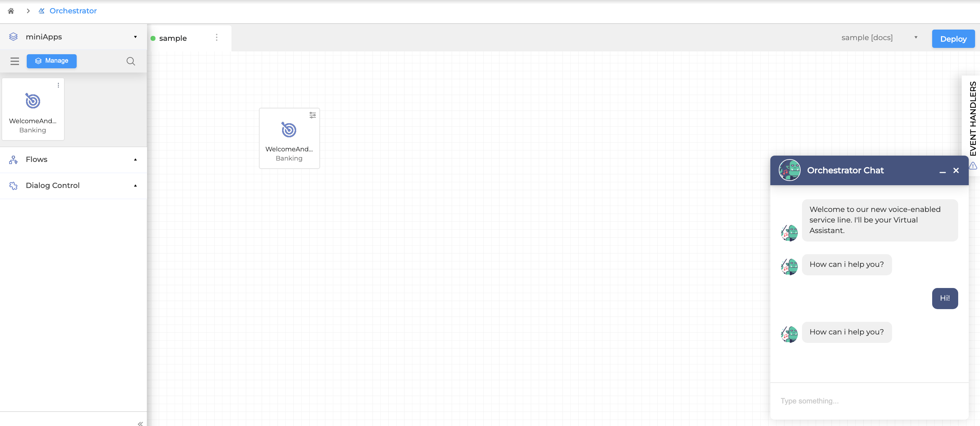Open the EVENT HANDLERS side tab

(x=973, y=118)
